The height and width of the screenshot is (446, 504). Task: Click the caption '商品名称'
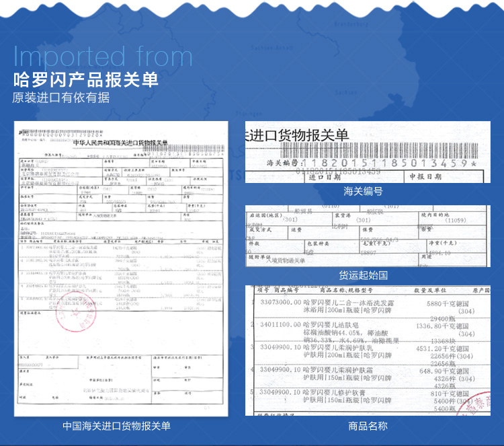368,426
